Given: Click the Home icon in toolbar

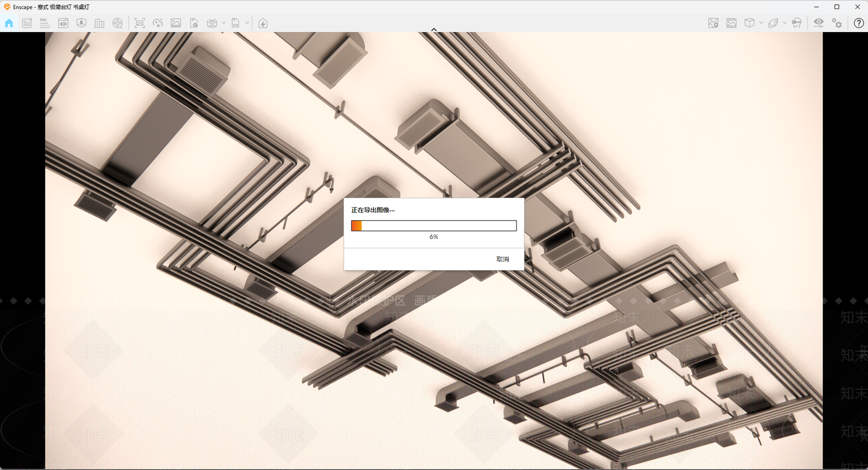Looking at the screenshot, I should click(9, 23).
